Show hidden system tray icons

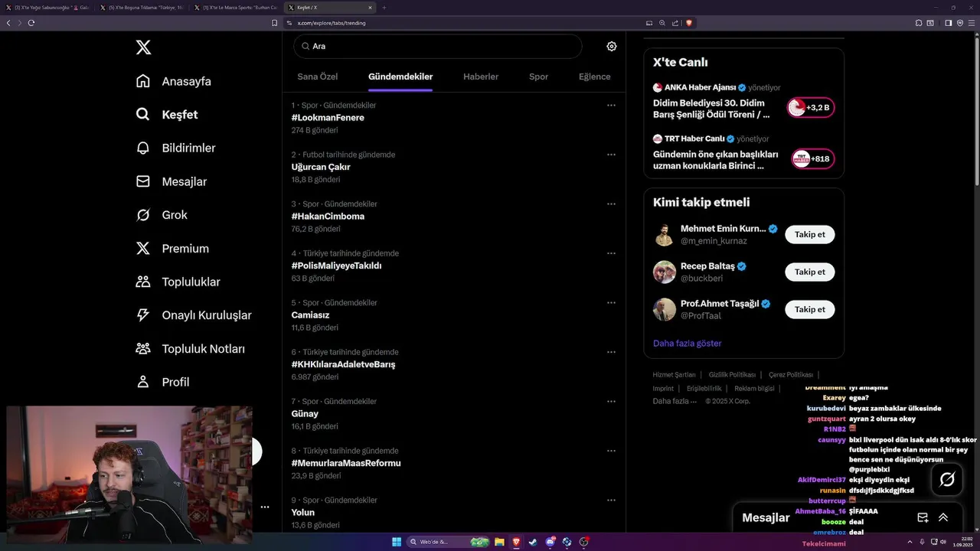909,542
